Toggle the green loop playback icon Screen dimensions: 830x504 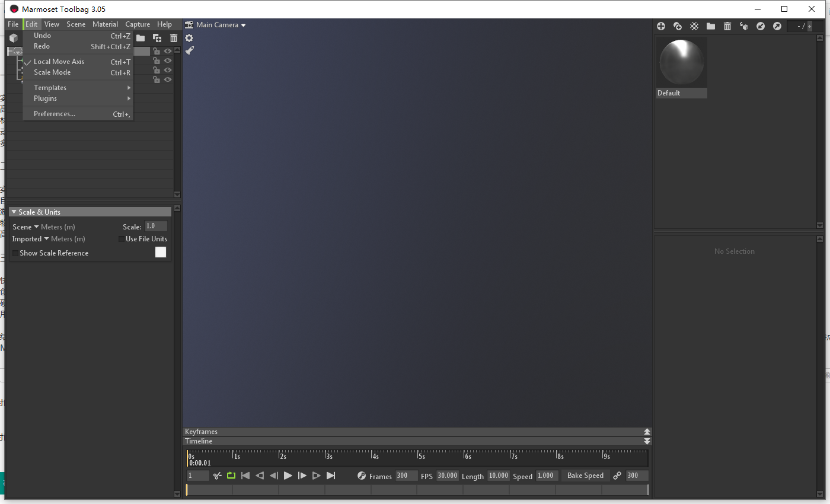pyautogui.click(x=231, y=476)
